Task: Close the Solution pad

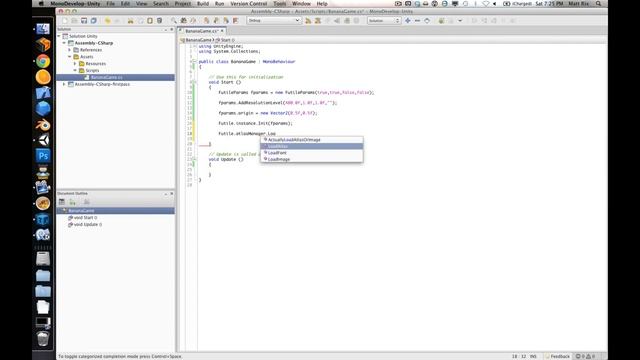Action: tap(171, 29)
